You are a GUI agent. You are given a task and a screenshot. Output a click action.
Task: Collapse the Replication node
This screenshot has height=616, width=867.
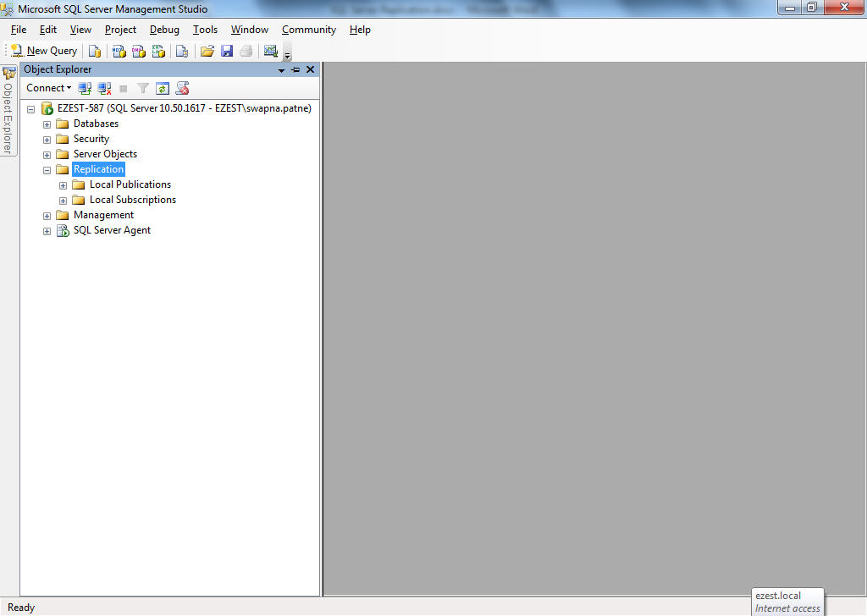47,170
